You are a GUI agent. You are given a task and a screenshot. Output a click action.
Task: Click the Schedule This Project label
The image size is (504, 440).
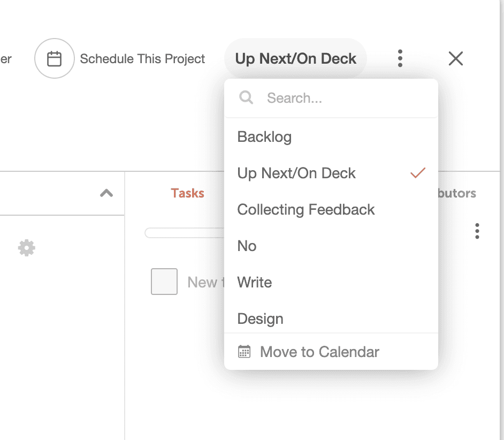[142, 59]
